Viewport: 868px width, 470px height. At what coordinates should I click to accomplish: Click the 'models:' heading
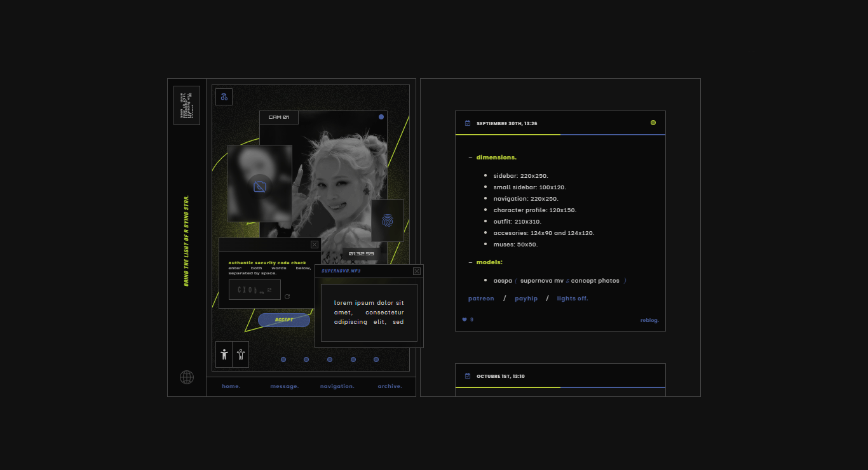[489, 262]
